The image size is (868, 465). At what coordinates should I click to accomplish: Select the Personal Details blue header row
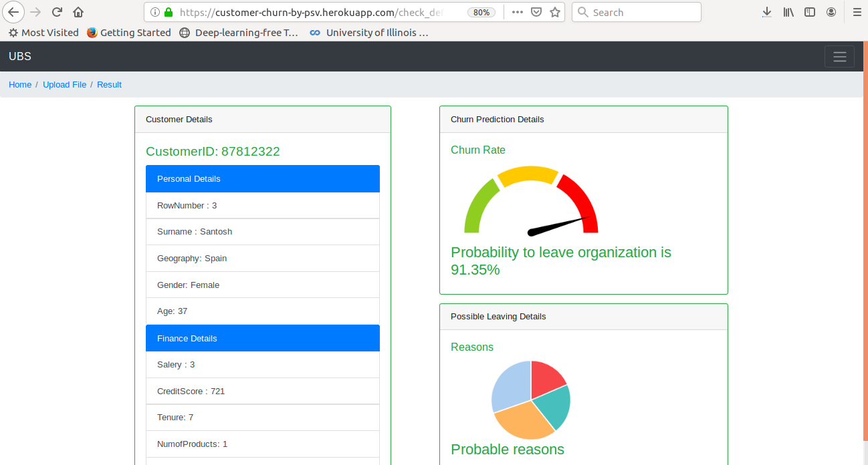[x=263, y=179]
